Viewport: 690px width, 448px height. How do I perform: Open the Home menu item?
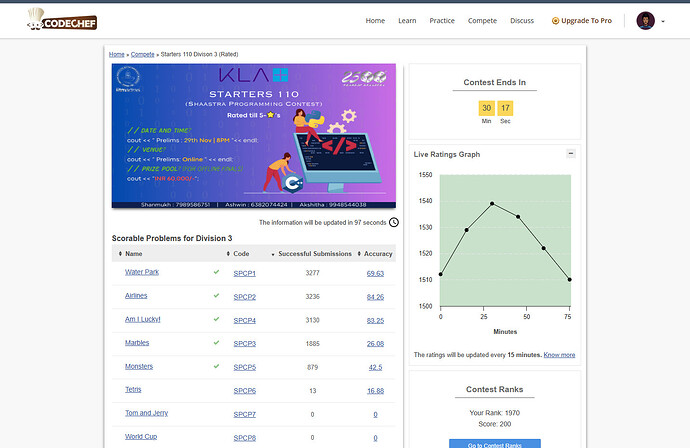pos(375,21)
